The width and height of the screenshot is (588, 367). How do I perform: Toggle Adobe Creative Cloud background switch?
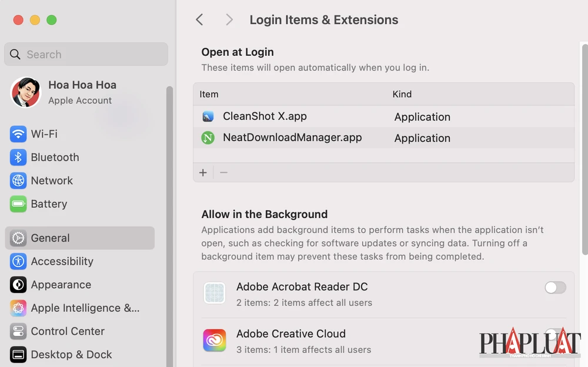(555, 334)
